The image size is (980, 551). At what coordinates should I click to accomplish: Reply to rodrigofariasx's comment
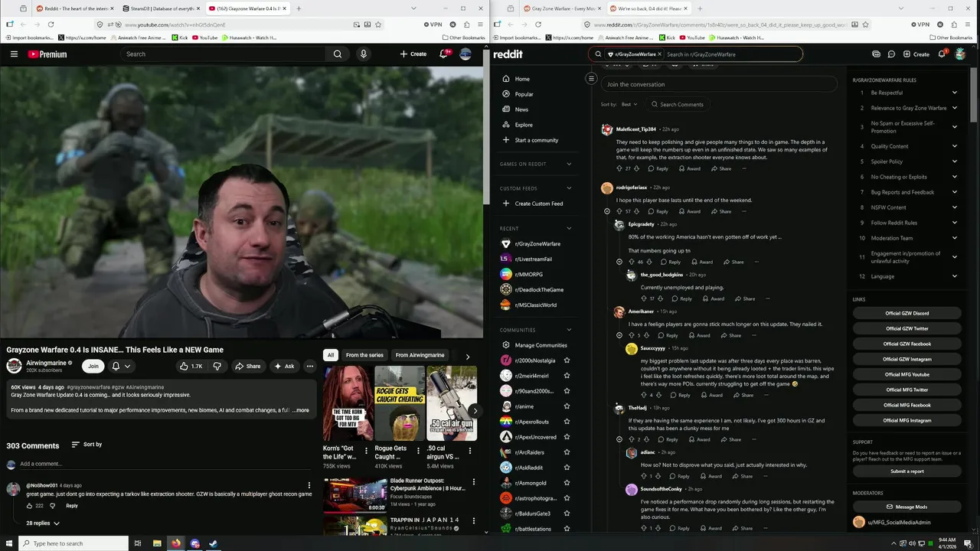pos(658,211)
